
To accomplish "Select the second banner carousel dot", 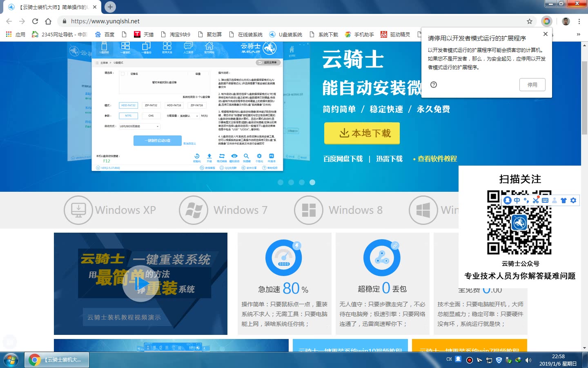I will click(291, 182).
